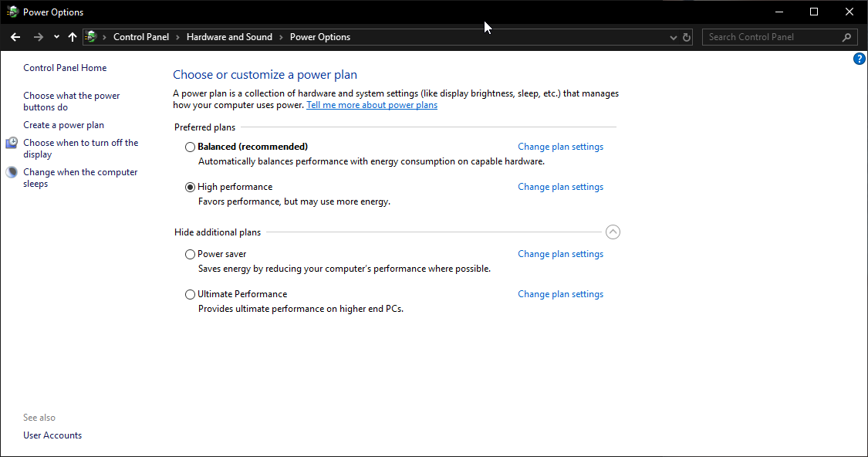Open Tell me more about power plans
Screen dimensions: 868x457
371,105
